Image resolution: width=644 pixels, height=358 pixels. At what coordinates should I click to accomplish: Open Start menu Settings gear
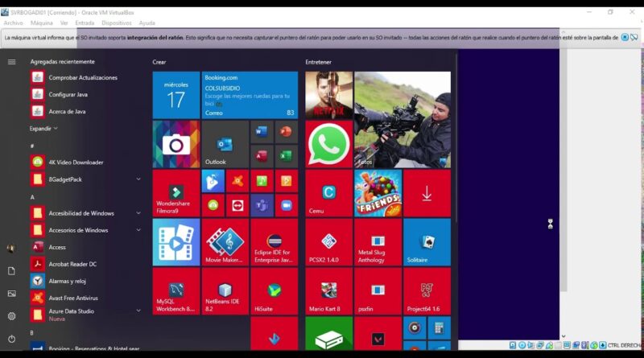[11, 316]
